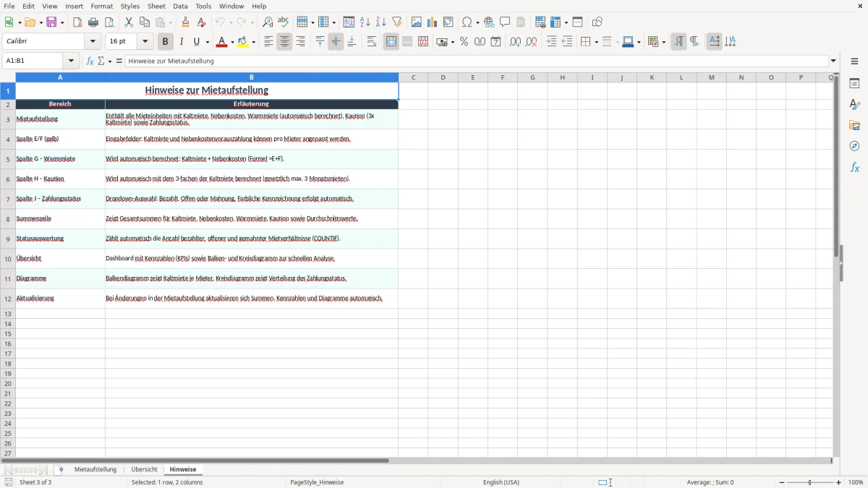This screenshot has width=868, height=488.
Task: Expand the Font Color dropdown arrow
Action: [232, 42]
